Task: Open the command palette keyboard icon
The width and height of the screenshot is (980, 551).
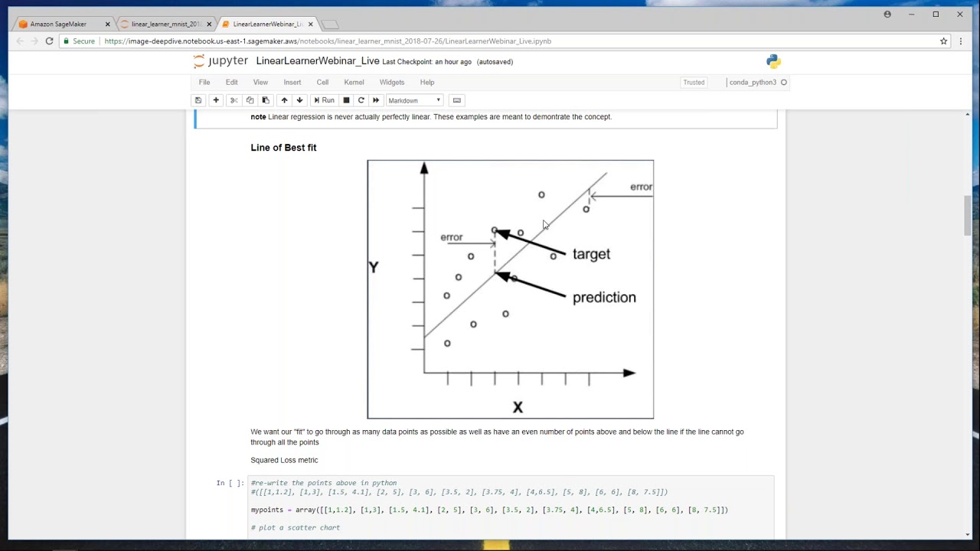Action: coord(457,100)
